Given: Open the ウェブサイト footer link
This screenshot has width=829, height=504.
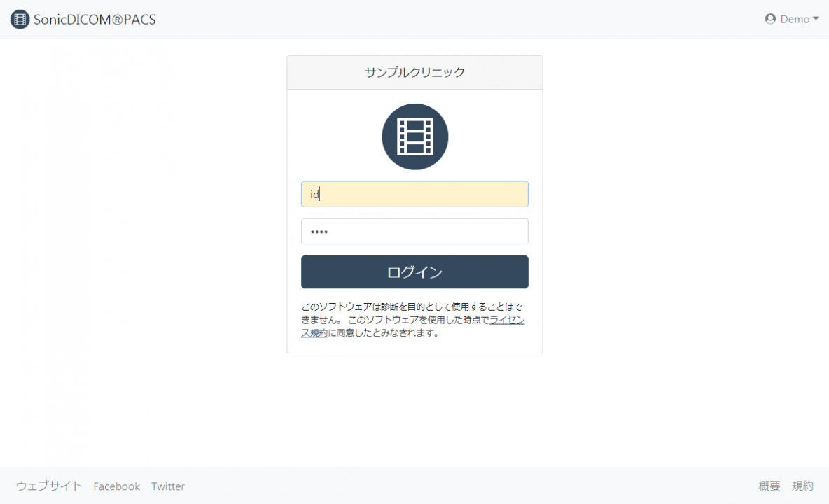Looking at the screenshot, I should tap(49, 486).
